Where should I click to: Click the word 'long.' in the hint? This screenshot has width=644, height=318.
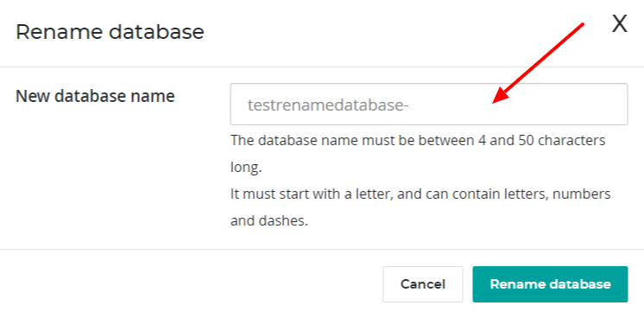tap(246, 169)
